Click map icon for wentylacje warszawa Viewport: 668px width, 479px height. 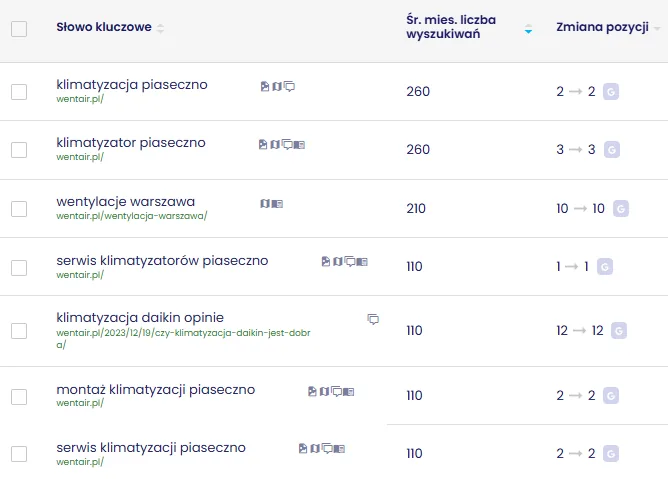point(265,204)
